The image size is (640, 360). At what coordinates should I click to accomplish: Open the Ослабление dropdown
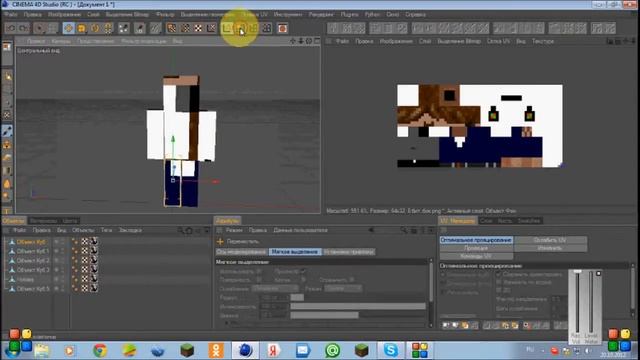[275, 289]
